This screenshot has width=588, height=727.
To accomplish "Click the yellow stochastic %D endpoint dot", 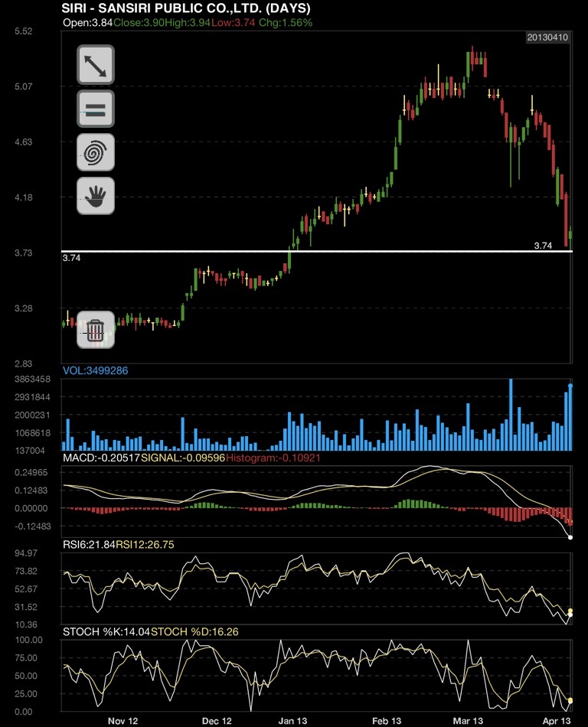I will [570, 700].
